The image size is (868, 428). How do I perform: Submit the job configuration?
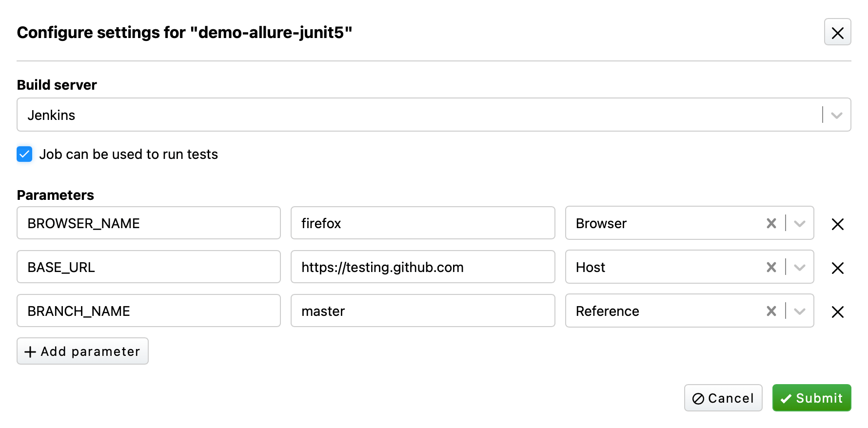(x=811, y=398)
